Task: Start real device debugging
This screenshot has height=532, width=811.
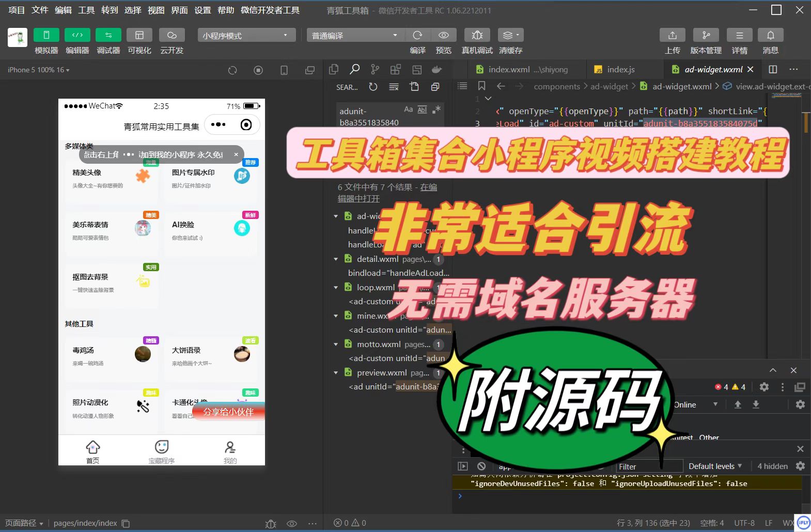Action: pyautogui.click(x=477, y=35)
